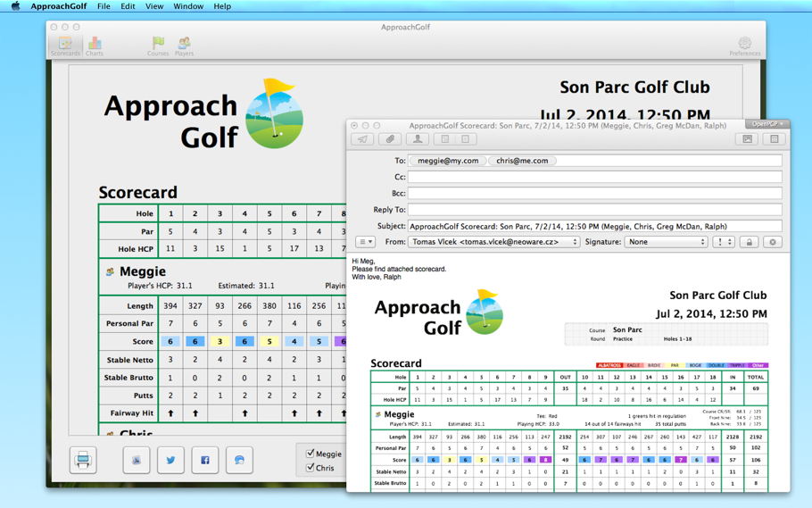Share scorecard via Mail icon button
Image resolution: width=812 pixels, height=508 pixels.
pos(137,460)
